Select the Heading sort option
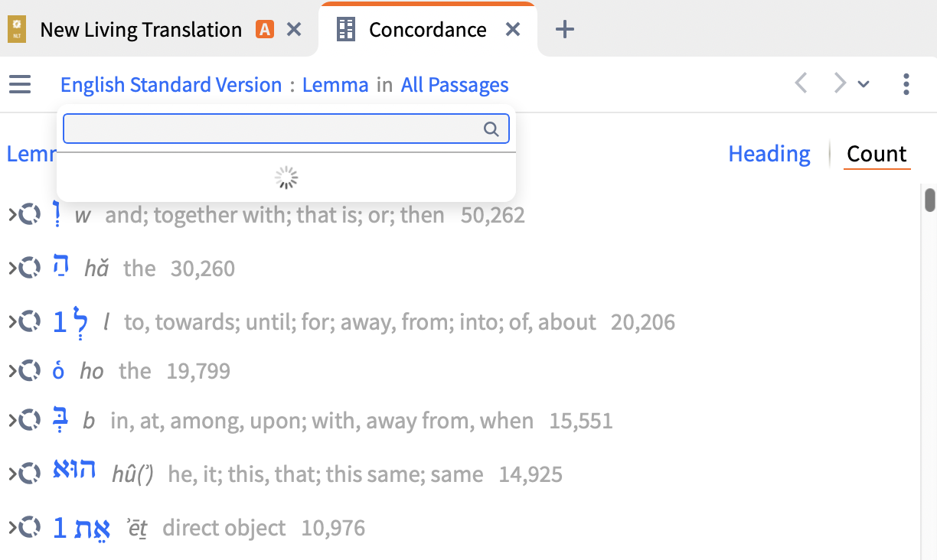The image size is (937, 560). coord(769,154)
